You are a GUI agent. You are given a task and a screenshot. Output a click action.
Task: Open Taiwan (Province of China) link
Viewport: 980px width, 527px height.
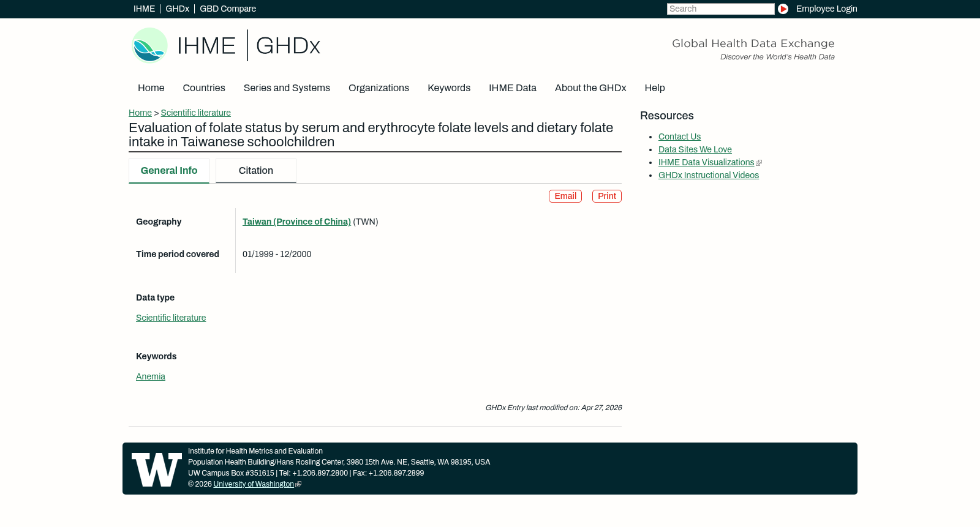coord(296,222)
